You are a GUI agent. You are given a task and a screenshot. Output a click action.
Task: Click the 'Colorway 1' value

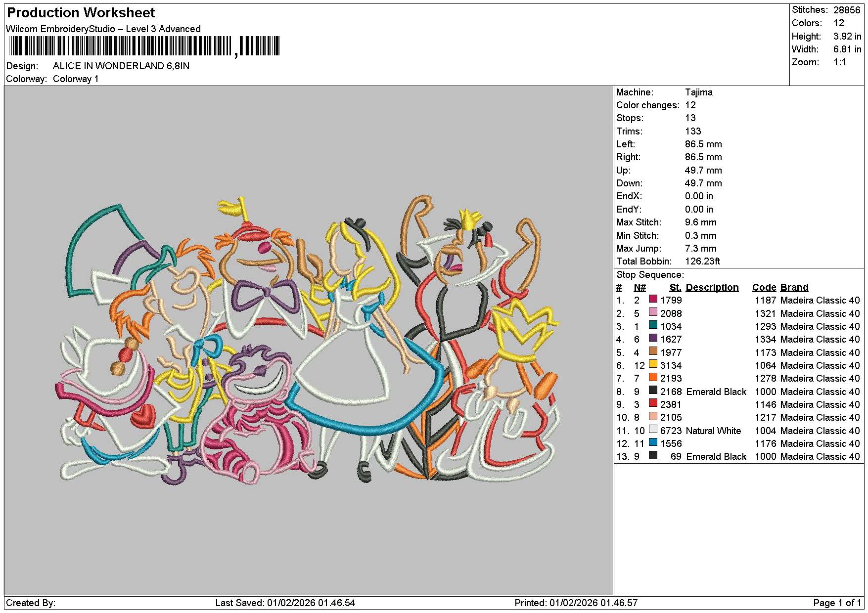pyautogui.click(x=76, y=79)
